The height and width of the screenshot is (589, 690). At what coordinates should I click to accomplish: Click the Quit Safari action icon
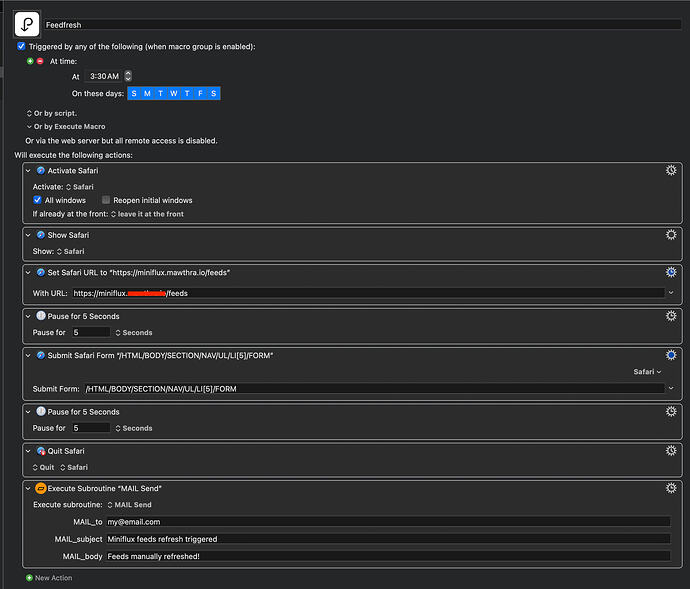click(41, 451)
